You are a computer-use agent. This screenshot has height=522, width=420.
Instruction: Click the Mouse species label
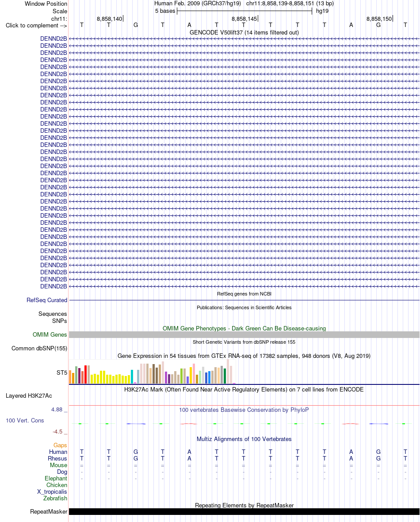(x=58, y=465)
